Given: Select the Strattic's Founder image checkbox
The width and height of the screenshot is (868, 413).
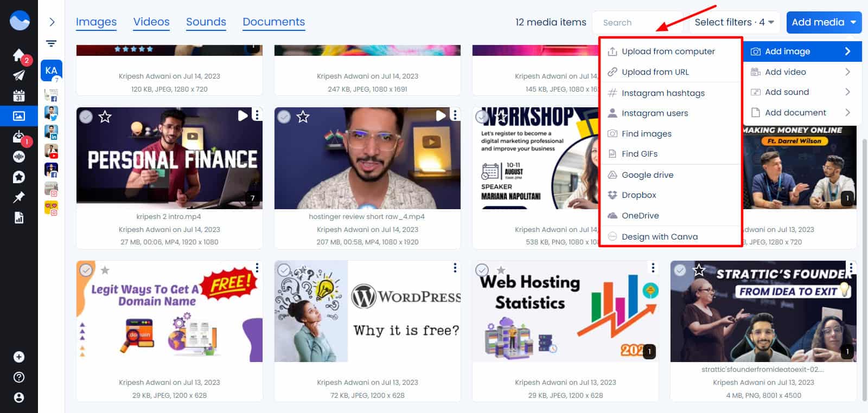Looking at the screenshot, I should [680, 270].
